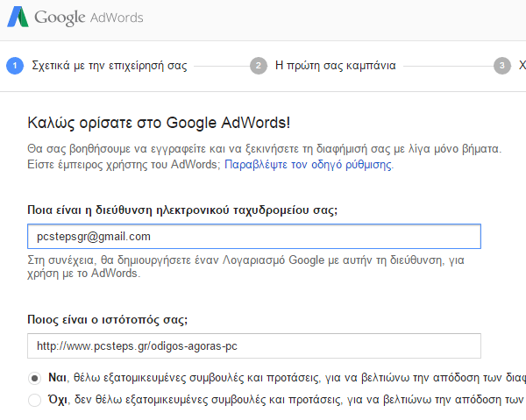Focus the email field with pcstepsgr@gmail.com
This screenshot has width=526, height=420.
click(254, 237)
